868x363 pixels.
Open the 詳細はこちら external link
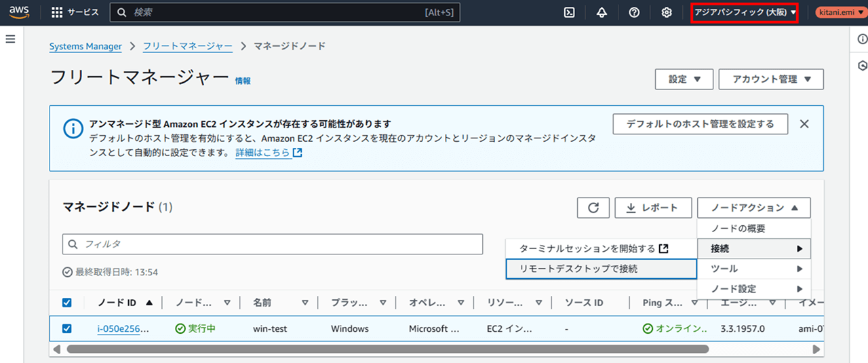coord(269,153)
